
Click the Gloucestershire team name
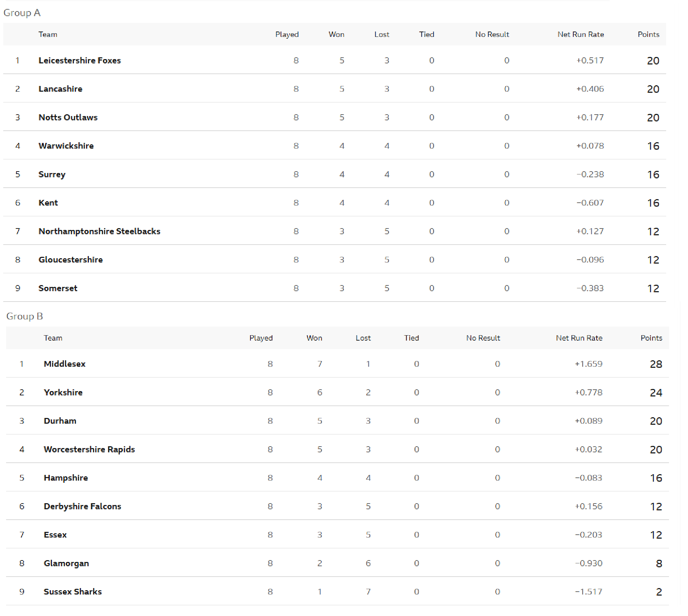(x=71, y=260)
